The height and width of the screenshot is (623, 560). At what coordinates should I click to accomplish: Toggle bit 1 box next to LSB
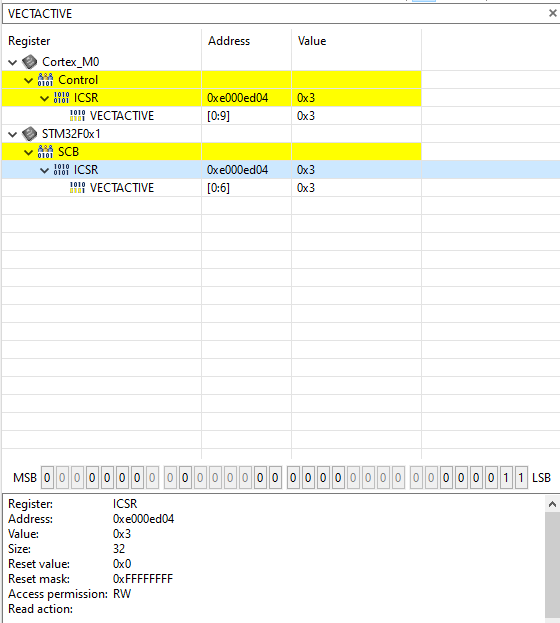point(506,478)
